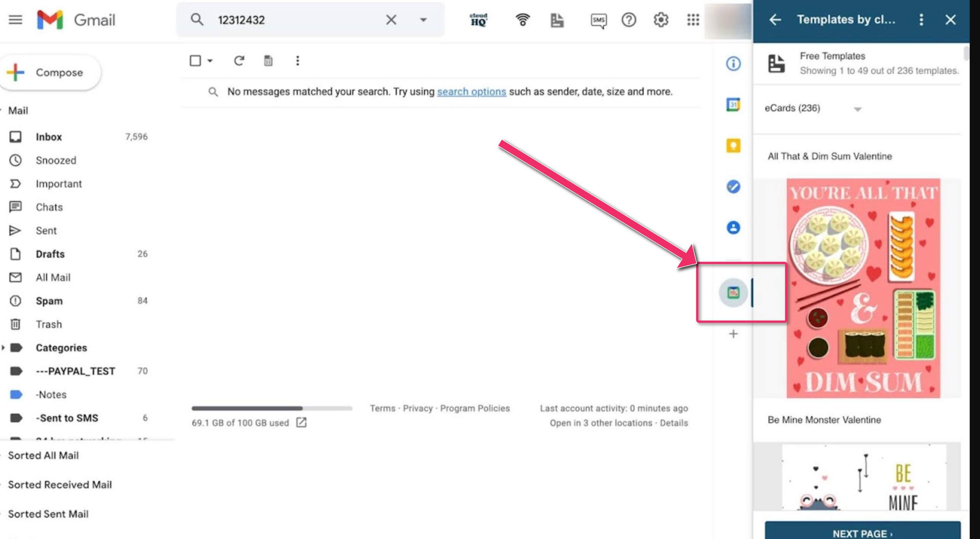Open the Terms link
The height and width of the screenshot is (539, 980).
[383, 408]
